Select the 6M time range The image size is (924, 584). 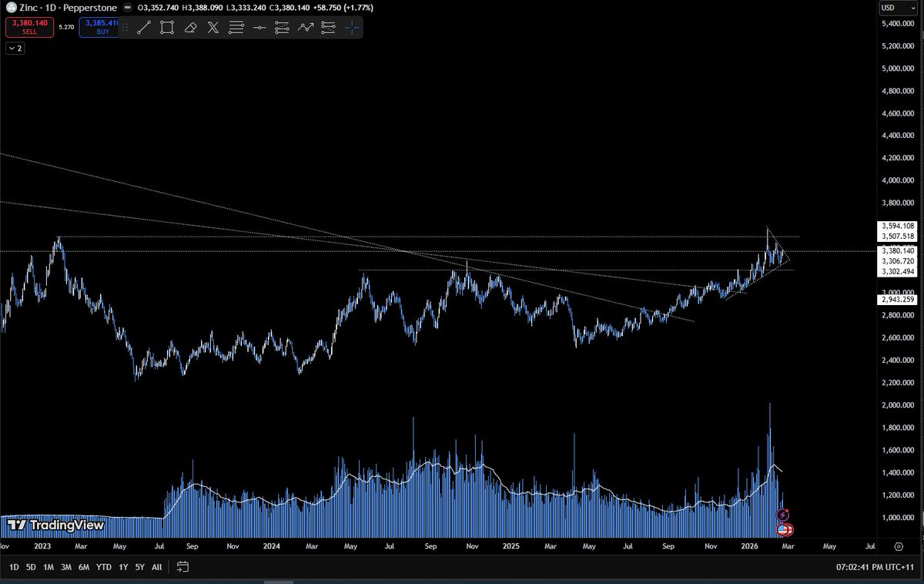[85, 567]
